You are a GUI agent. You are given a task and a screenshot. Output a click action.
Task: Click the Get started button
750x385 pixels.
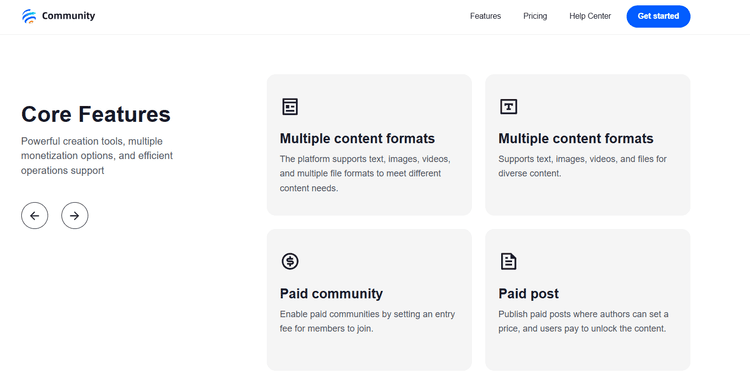point(658,16)
